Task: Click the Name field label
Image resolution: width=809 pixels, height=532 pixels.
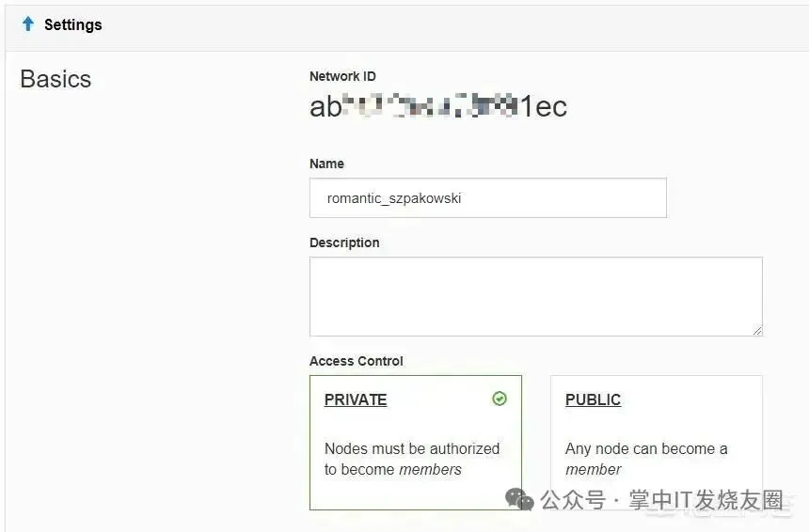Action: pos(326,164)
